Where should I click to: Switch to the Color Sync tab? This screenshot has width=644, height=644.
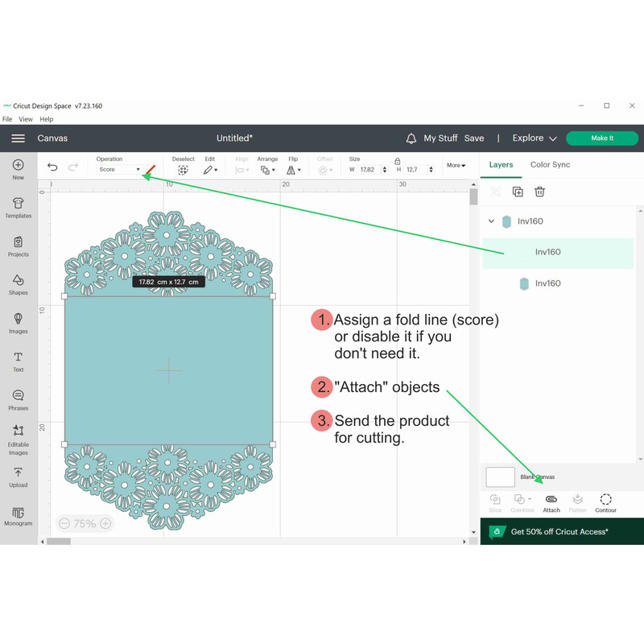pos(550,165)
